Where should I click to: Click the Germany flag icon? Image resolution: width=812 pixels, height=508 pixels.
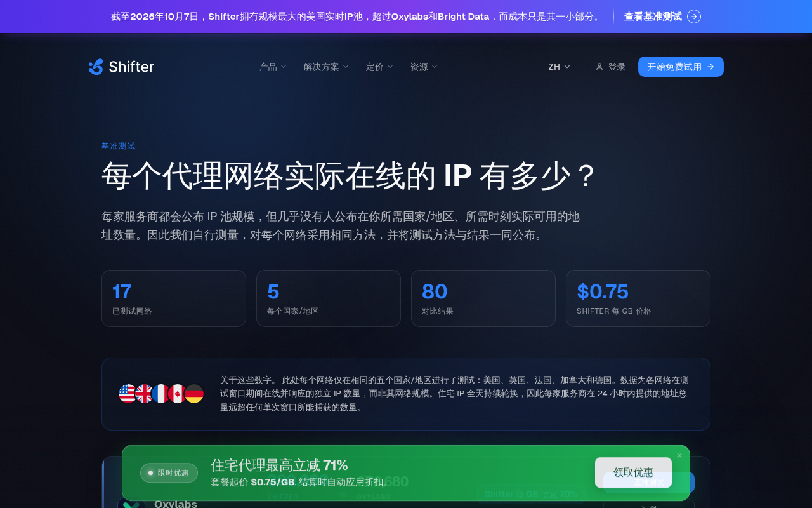coord(194,394)
